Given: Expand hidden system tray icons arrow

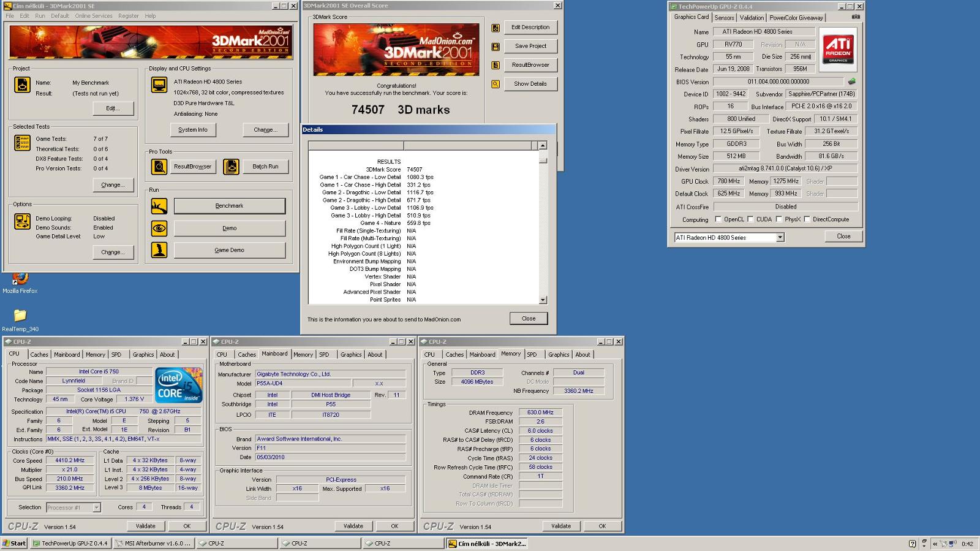Looking at the screenshot, I should pos(935,544).
